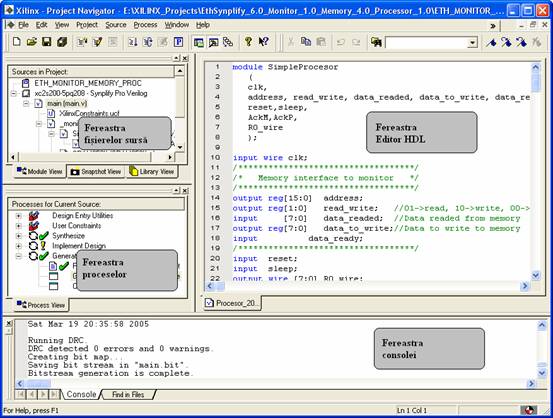Image resolution: width=553 pixels, height=418 pixels.
Task: Click the first blue bookmark flag icon
Action: [491, 42]
